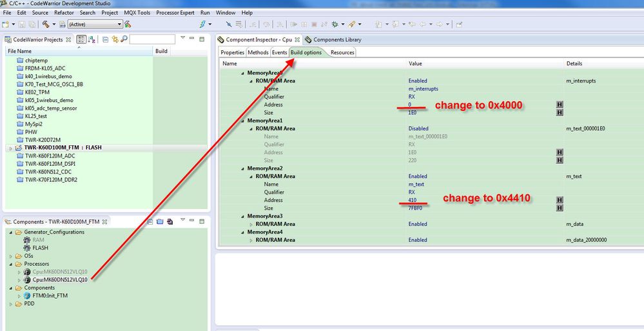Click generate code icon in Components panel header
644x331 pixels.
click(x=170, y=221)
